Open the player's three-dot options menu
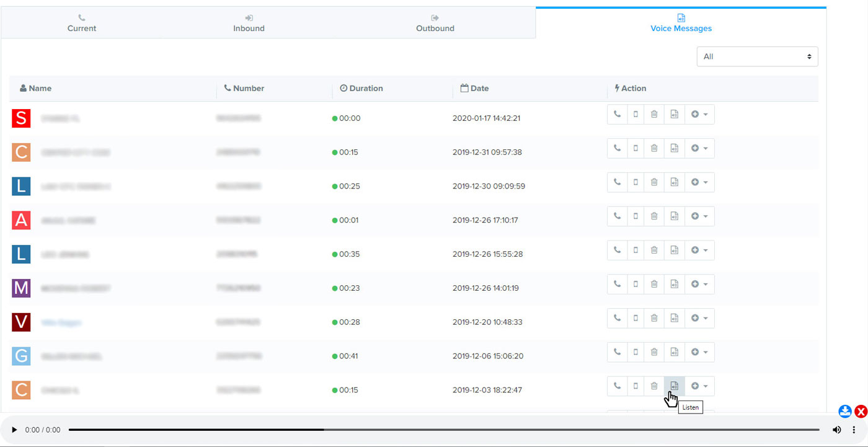868x447 pixels. 854,429
